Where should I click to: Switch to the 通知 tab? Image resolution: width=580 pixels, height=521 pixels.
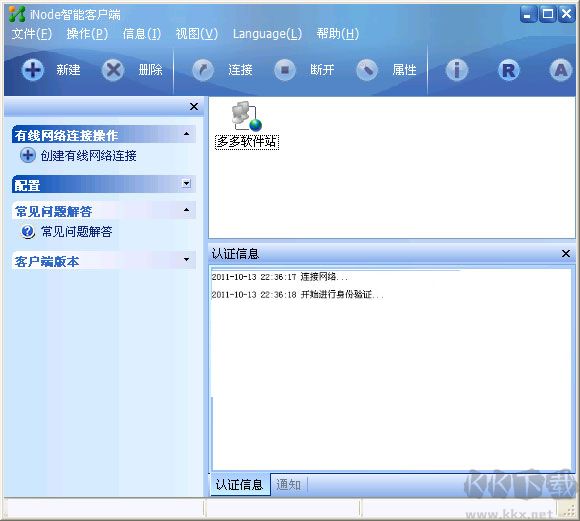pyautogui.click(x=289, y=484)
